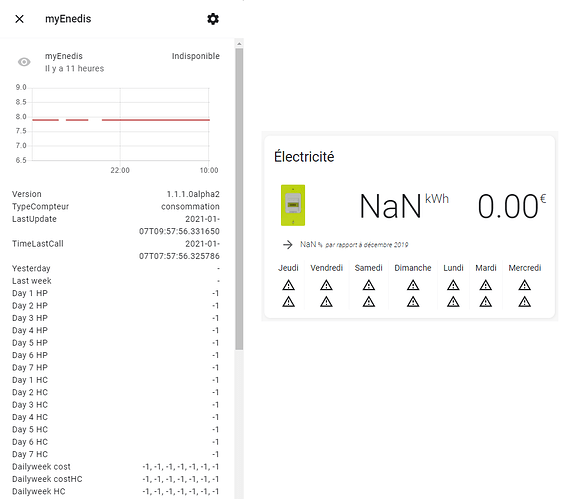Click the scrollbar up arrow
Viewport: 566px width, 499px height.
pyautogui.click(x=239, y=44)
